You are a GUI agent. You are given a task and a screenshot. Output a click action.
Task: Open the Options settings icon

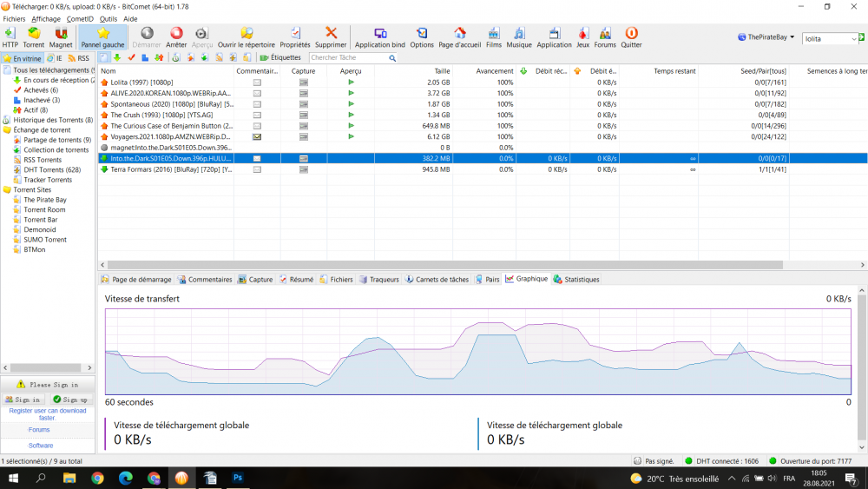point(421,37)
